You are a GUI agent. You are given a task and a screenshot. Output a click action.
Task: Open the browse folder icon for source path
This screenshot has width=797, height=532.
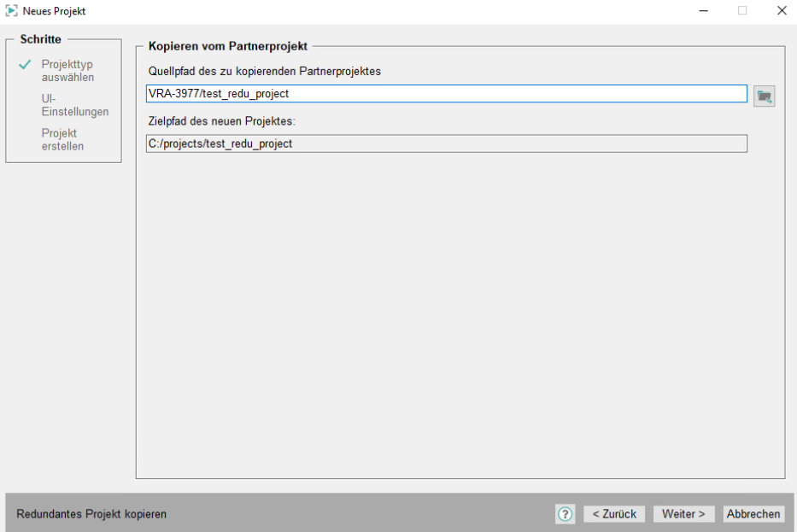[x=764, y=96]
